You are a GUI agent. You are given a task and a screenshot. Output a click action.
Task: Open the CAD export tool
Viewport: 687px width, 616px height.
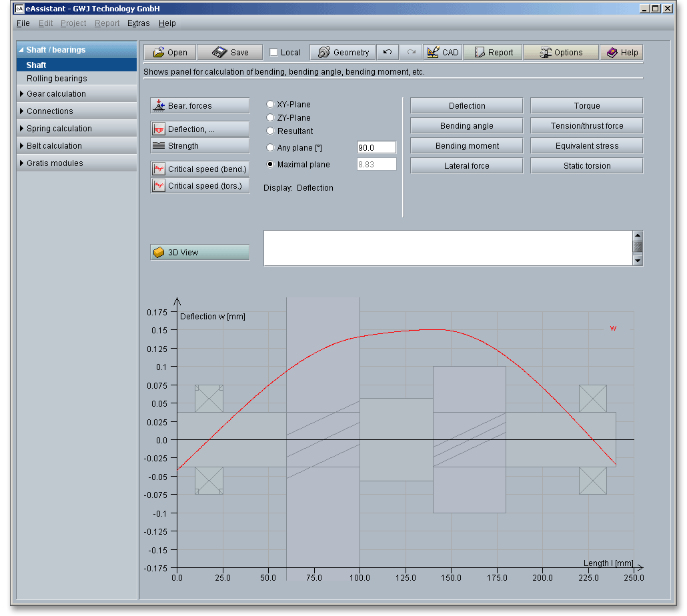442,53
